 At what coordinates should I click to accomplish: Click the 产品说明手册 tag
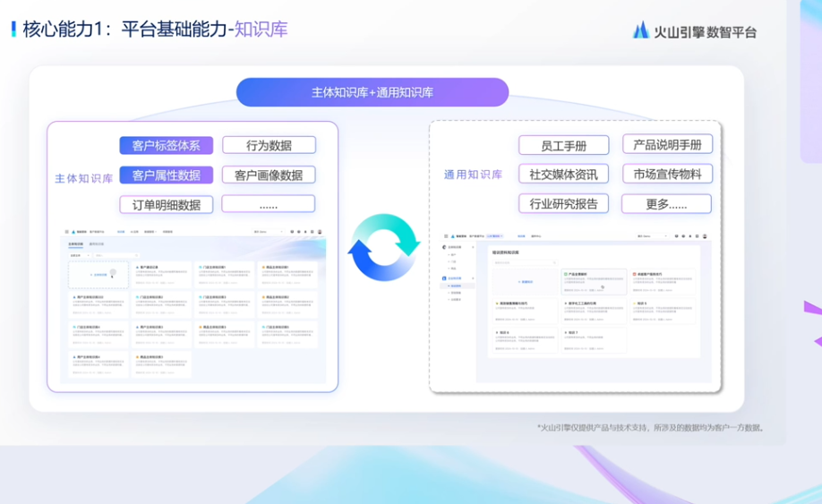pyautogui.click(x=667, y=144)
